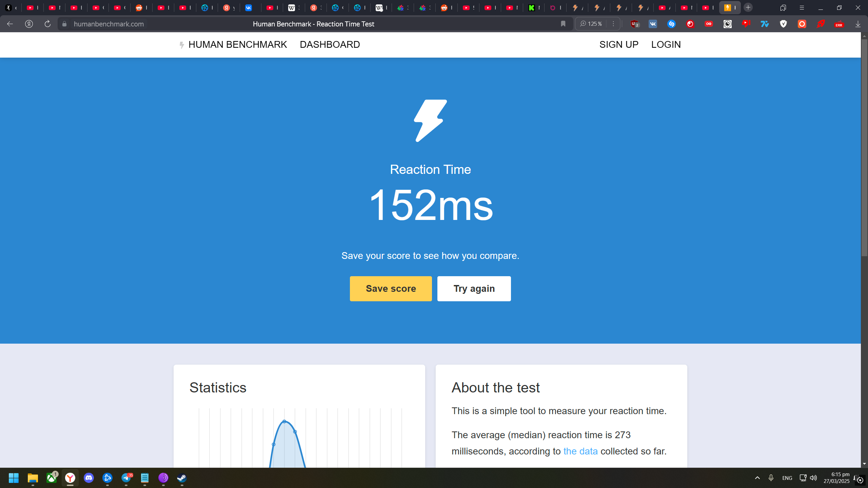Open the 7TV extension
This screenshot has width=868, height=488.
pos(765,24)
